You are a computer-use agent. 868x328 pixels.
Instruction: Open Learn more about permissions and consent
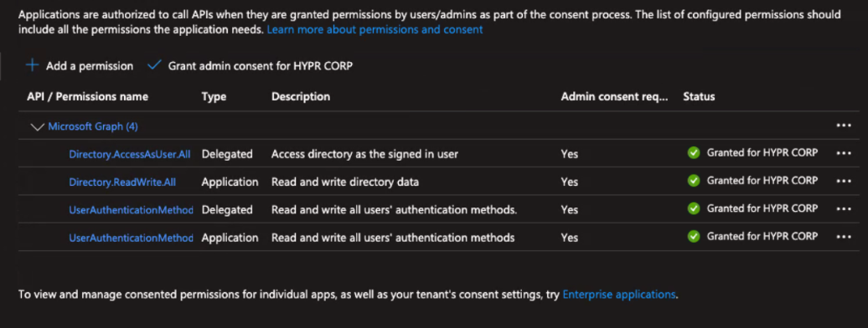(x=375, y=30)
